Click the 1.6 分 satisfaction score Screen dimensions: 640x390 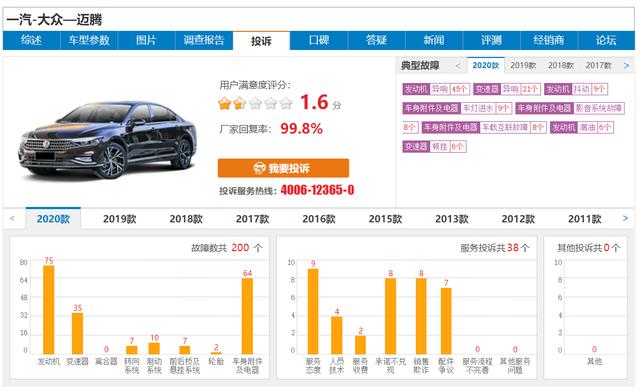[321, 102]
